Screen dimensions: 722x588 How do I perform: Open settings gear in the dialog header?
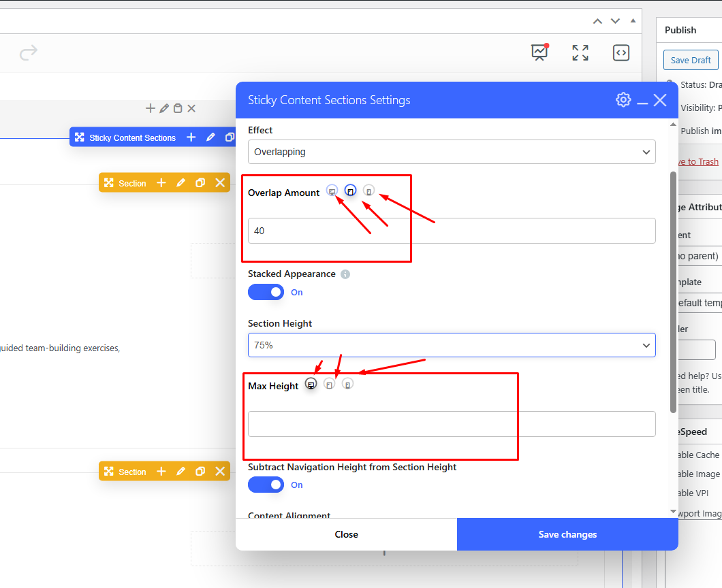623,100
